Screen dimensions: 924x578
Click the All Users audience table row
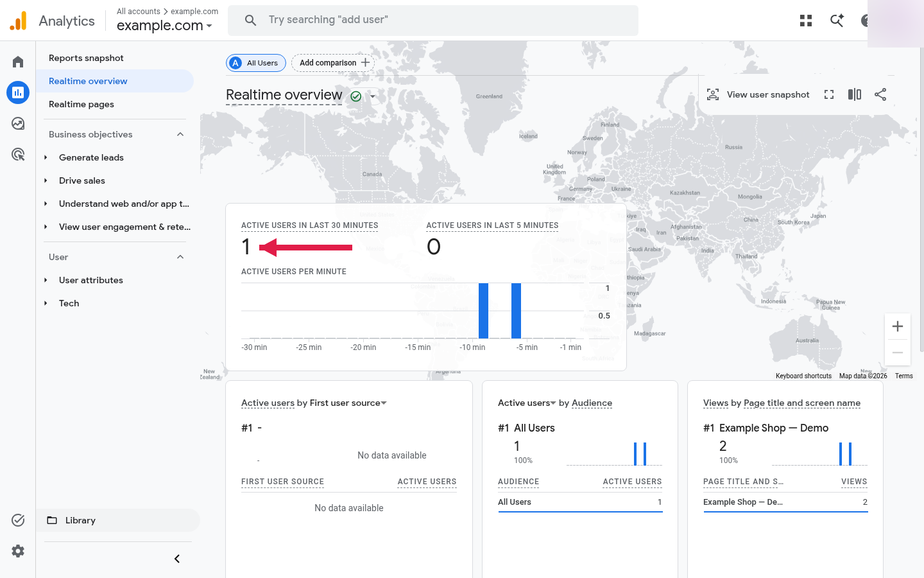pyautogui.click(x=580, y=502)
